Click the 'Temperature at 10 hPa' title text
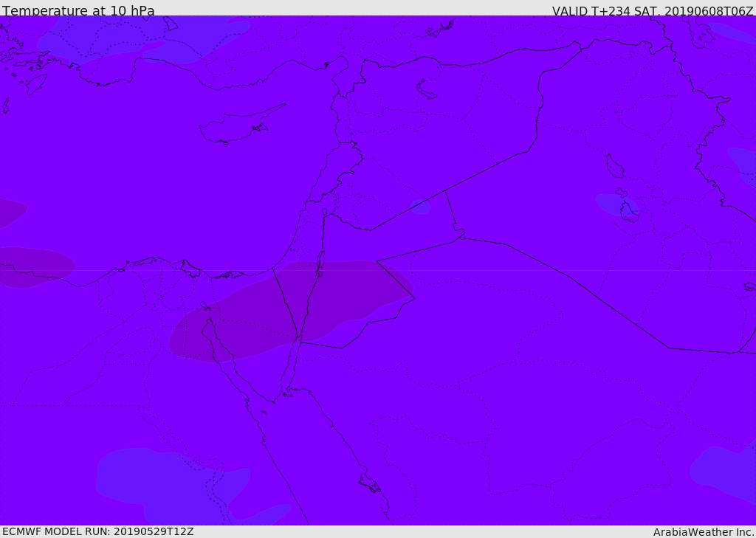 (78, 10)
